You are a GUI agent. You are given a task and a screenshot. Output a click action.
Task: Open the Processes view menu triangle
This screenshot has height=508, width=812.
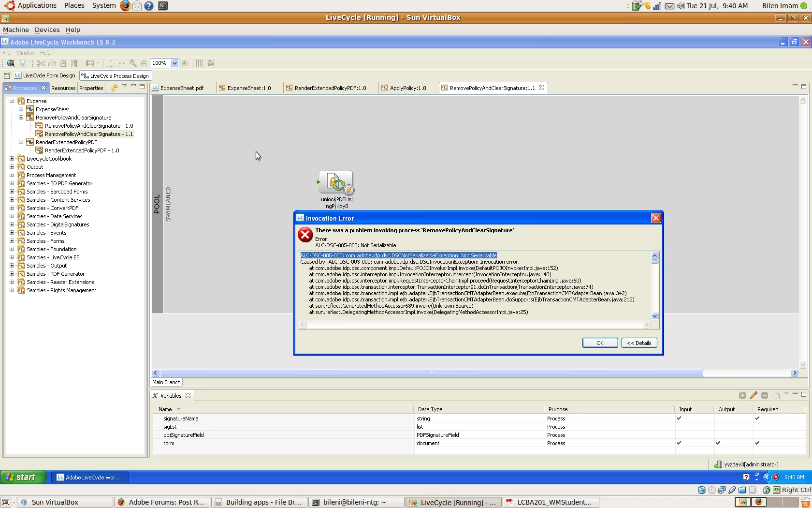point(124,86)
